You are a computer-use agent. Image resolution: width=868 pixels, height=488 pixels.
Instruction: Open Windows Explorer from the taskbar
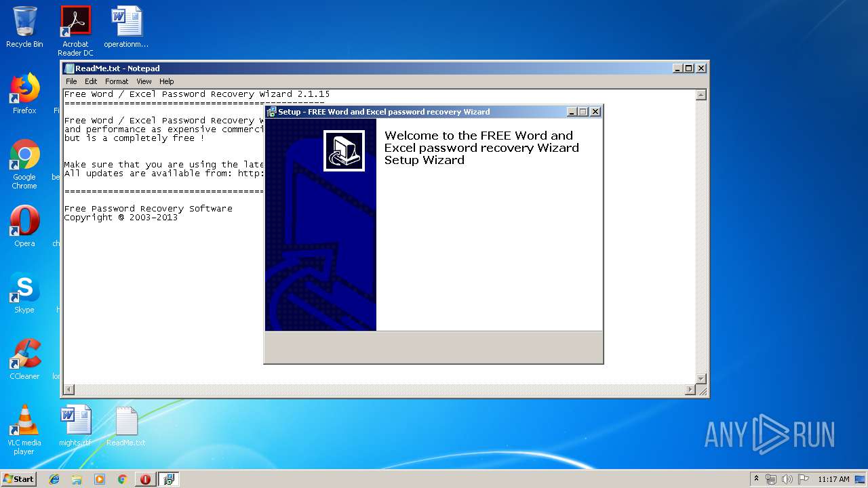click(x=77, y=479)
